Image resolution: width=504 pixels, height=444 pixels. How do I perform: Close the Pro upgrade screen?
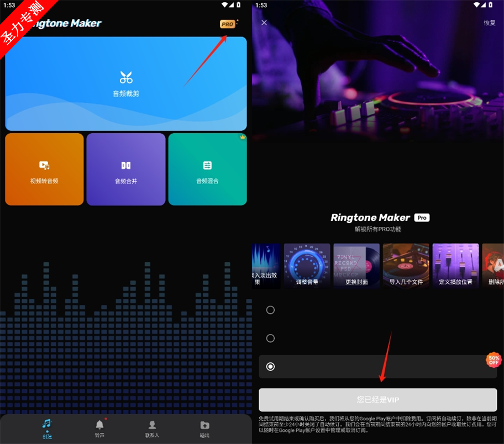coord(264,23)
